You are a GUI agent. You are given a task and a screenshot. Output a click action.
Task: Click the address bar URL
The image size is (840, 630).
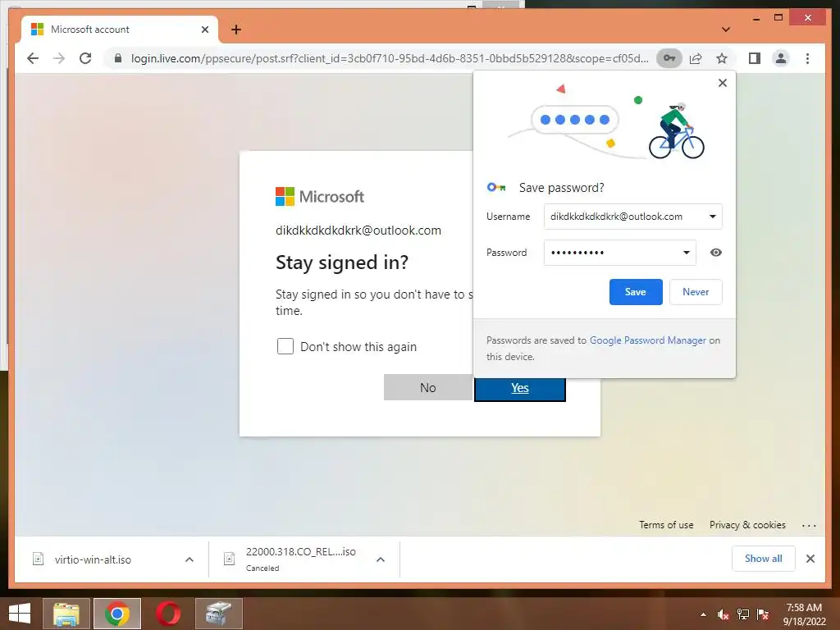coord(390,58)
